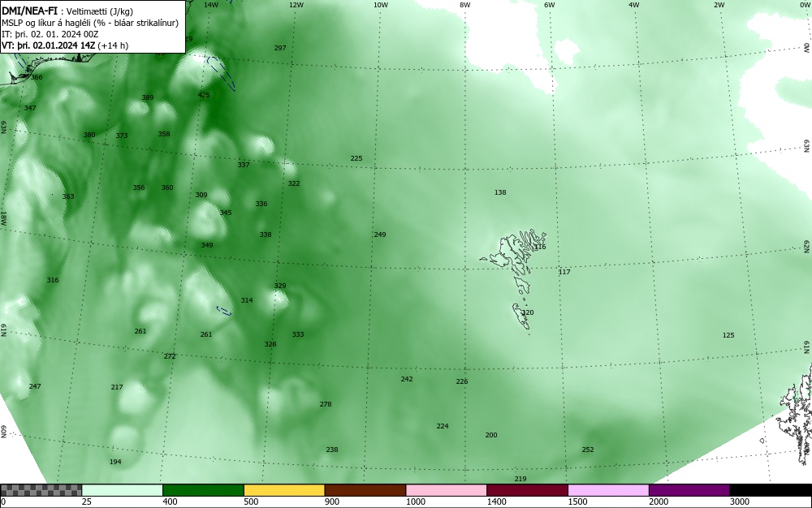Click the purple 2000–3000 legend swatch
Image resolution: width=812 pixels, height=508 pixels.
[x=689, y=490]
